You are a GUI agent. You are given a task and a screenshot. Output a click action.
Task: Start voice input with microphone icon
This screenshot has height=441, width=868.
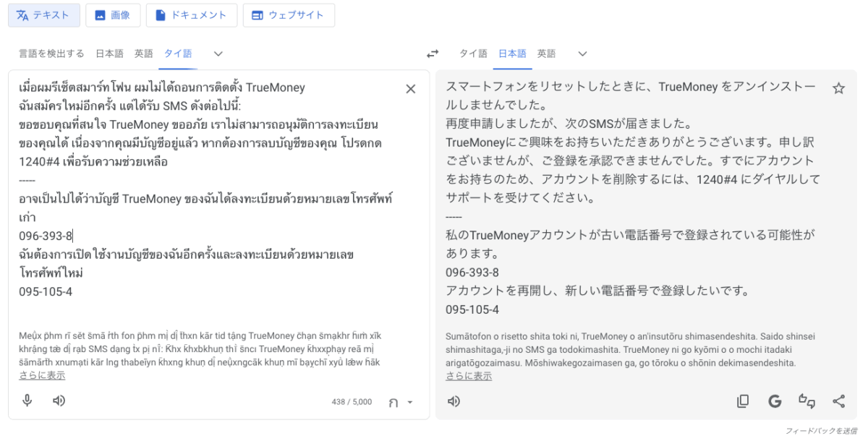[27, 401]
